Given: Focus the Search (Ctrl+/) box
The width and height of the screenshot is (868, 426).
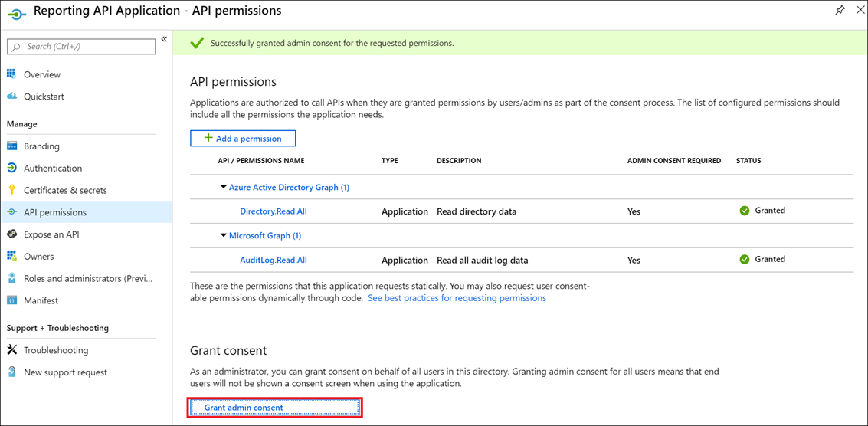Looking at the screenshot, I should 81,47.
